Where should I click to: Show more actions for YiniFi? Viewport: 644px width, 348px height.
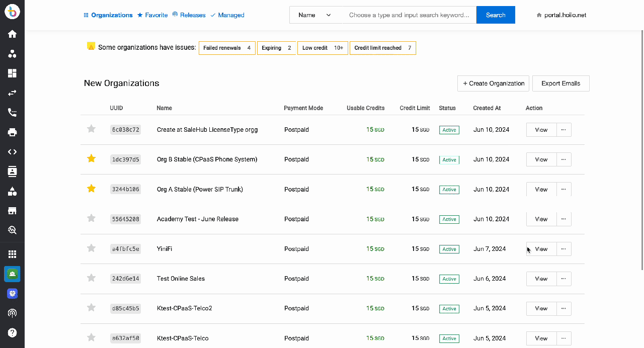[x=563, y=249]
